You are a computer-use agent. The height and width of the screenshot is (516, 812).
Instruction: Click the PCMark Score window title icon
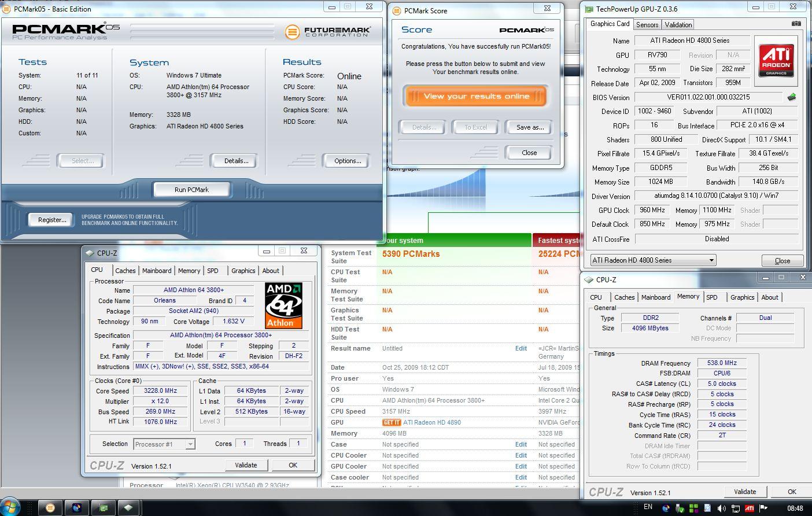pos(397,10)
